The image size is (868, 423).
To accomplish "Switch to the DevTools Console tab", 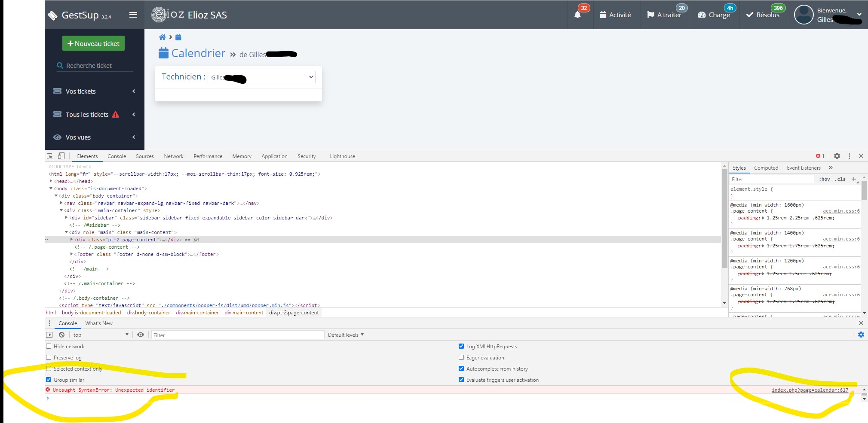I will 117,156.
